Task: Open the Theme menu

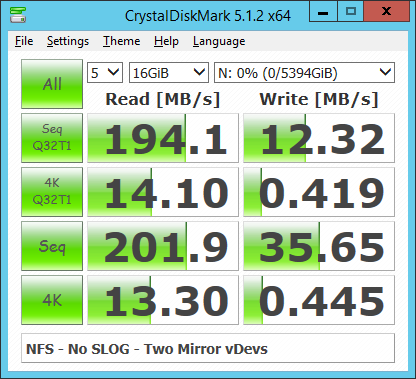Action: click(121, 41)
